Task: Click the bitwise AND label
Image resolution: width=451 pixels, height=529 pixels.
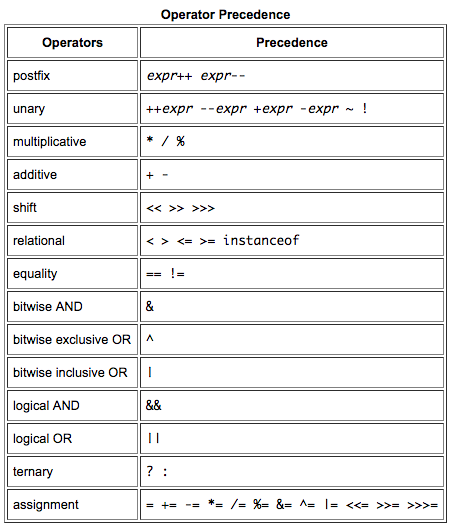Action: point(48,307)
